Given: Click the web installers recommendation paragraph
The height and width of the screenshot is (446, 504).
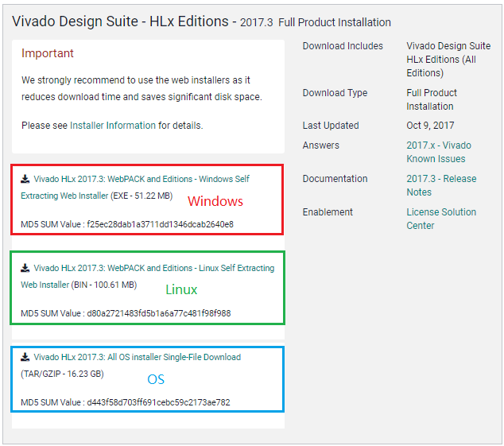Looking at the screenshot, I should (142, 88).
